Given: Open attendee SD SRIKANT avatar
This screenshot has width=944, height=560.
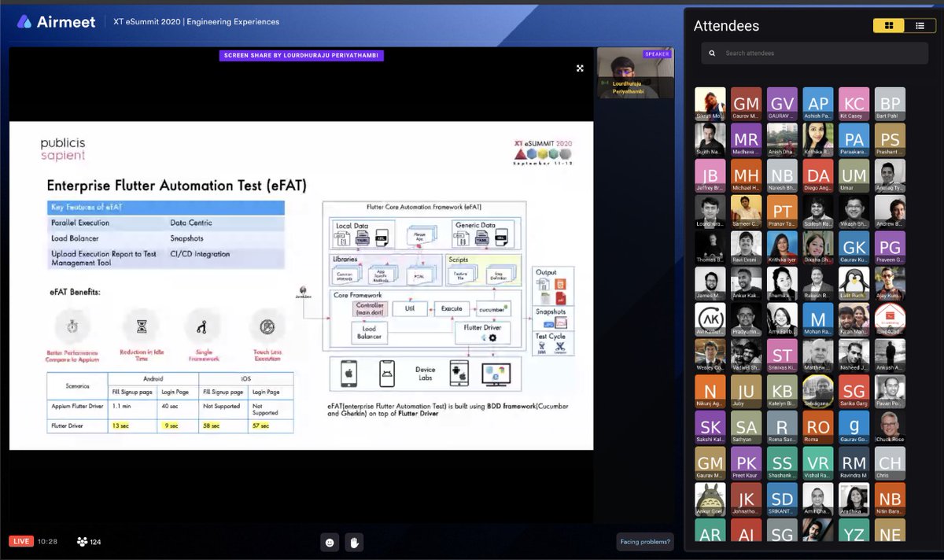Looking at the screenshot, I should pyautogui.click(x=782, y=499).
